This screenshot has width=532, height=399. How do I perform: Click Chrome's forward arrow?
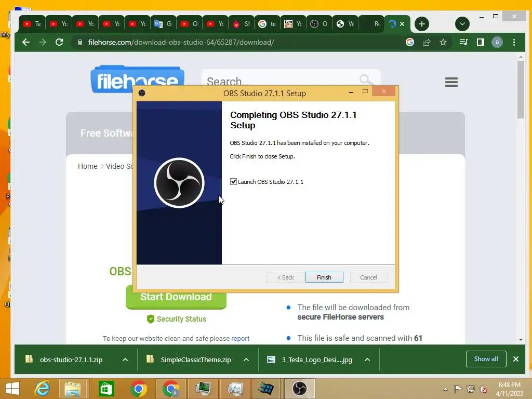43,42
